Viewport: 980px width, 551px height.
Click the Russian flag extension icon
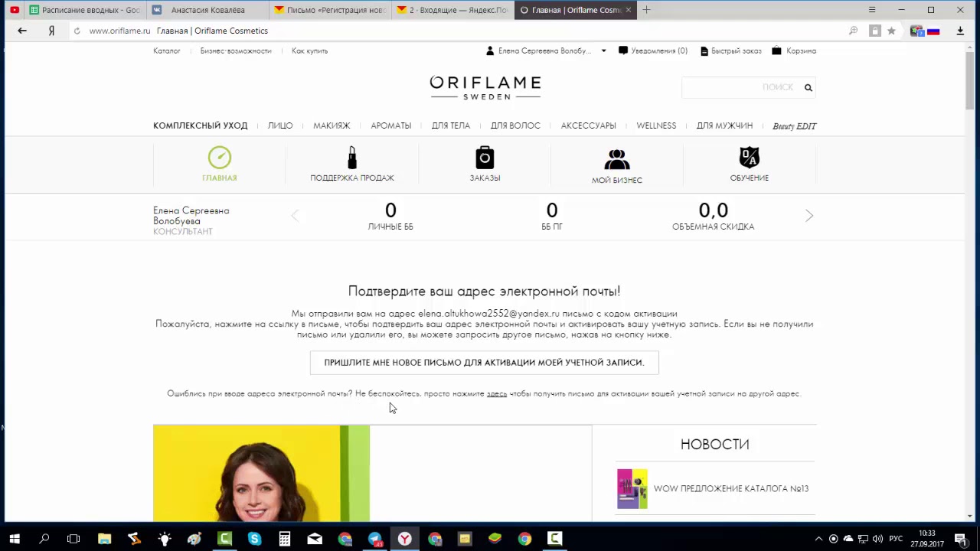[933, 31]
